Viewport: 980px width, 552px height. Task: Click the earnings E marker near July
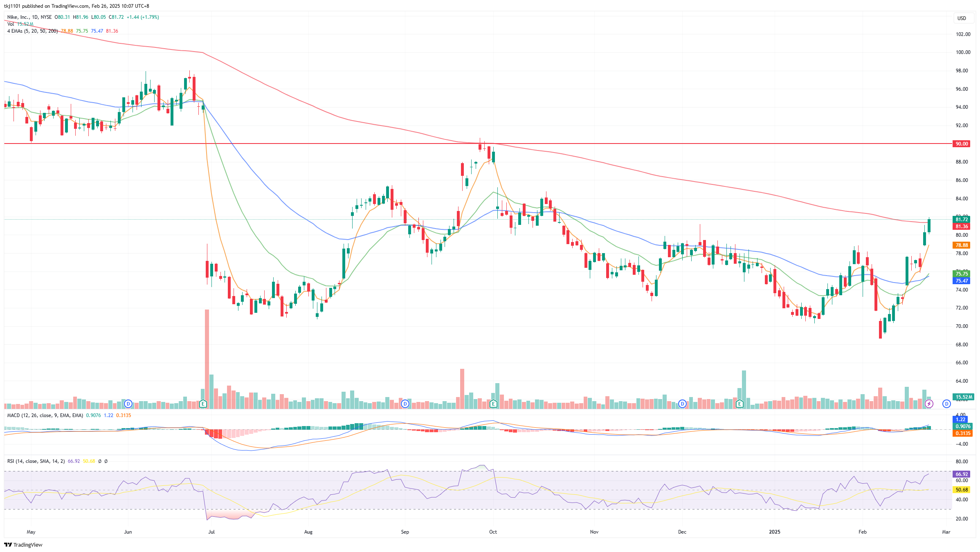pyautogui.click(x=203, y=404)
